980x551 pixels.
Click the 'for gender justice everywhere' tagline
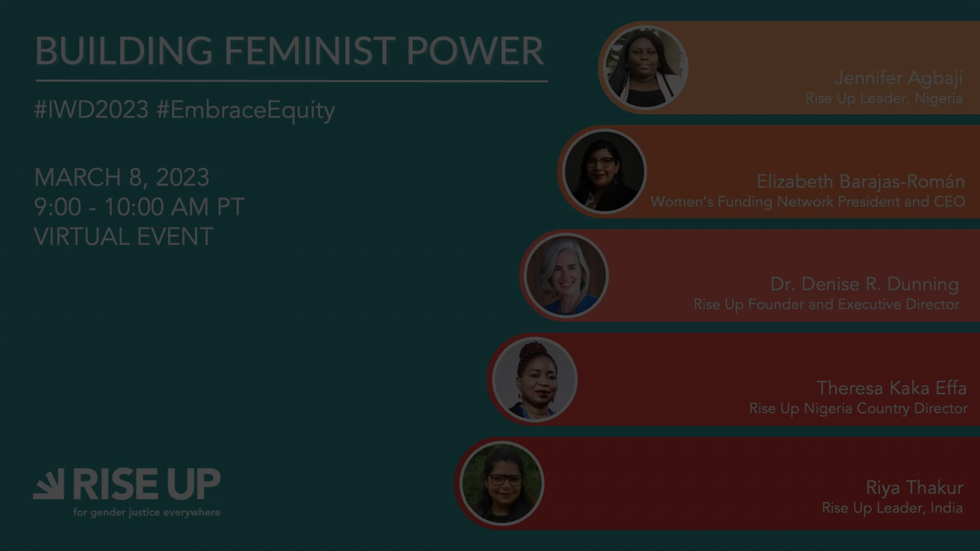pos(147,512)
